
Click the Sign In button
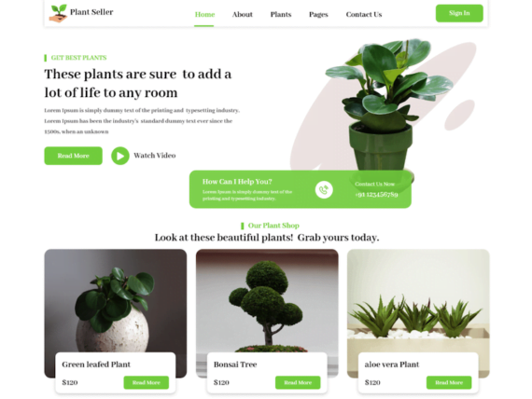[459, 13]
